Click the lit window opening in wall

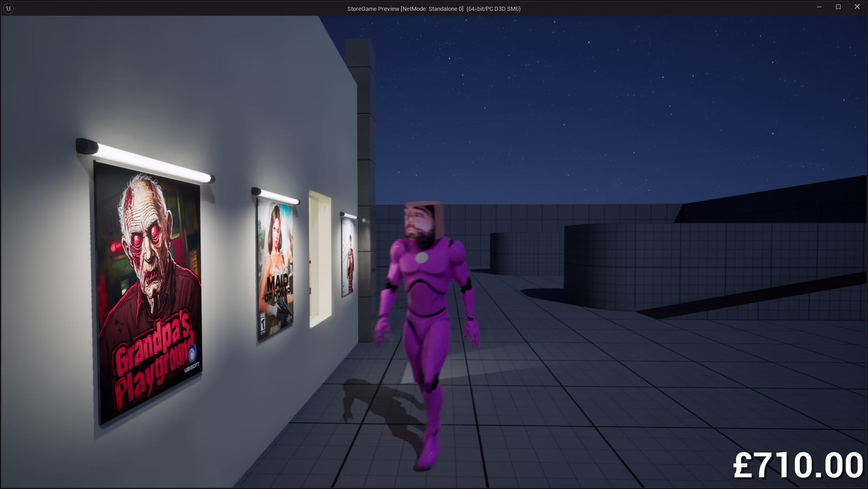tap(320, 258)
